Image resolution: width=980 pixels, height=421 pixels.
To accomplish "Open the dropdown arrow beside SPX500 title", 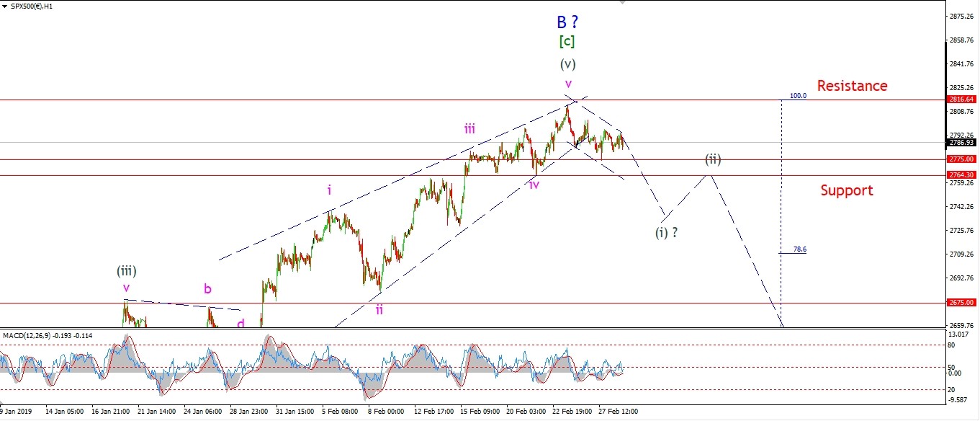I will [x=4, y=6].
